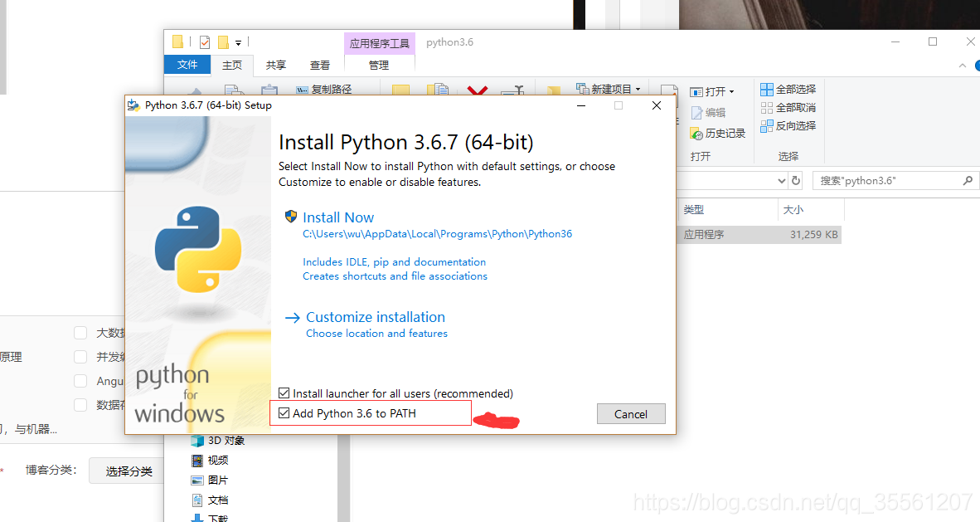The width and height of the screenshot is (980, 522).
Task: Click the 应用程序工具 contextual tab header
Action: [x=379, y=43]
